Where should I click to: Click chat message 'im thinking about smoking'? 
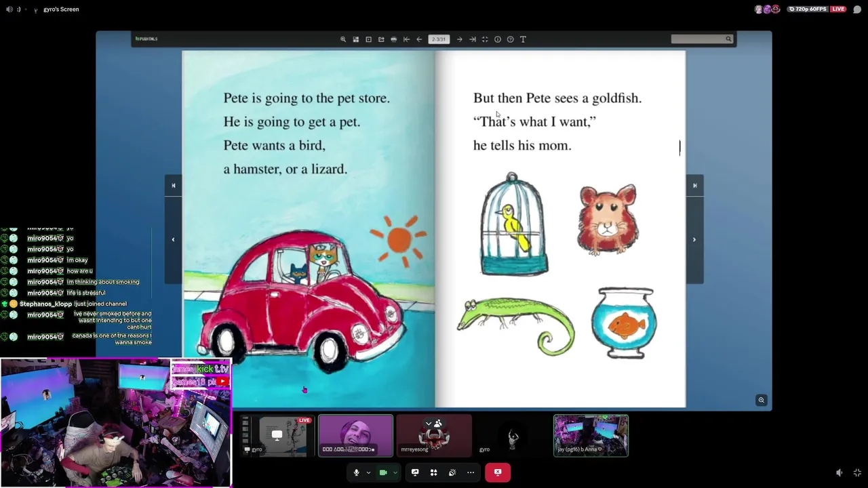tap(103, 282)
